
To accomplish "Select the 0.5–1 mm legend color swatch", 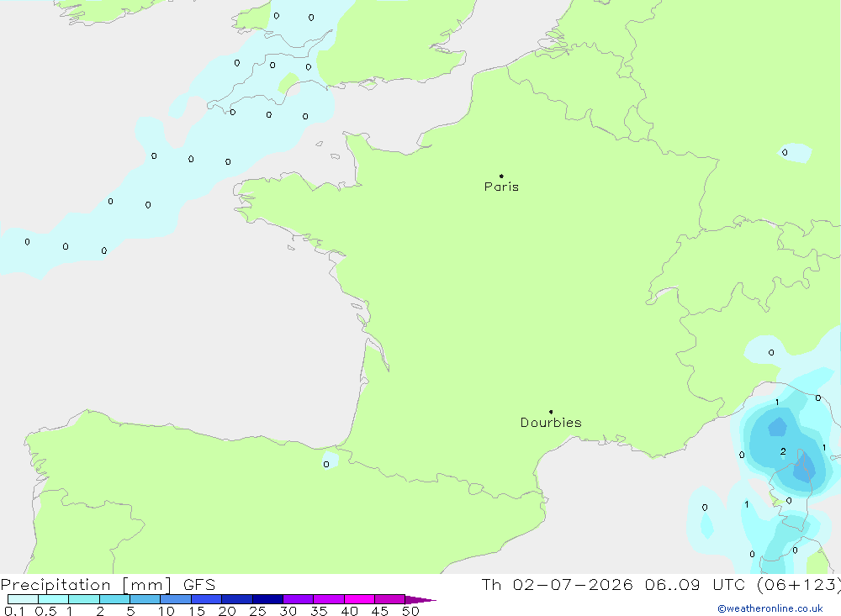I will point(54,599).
